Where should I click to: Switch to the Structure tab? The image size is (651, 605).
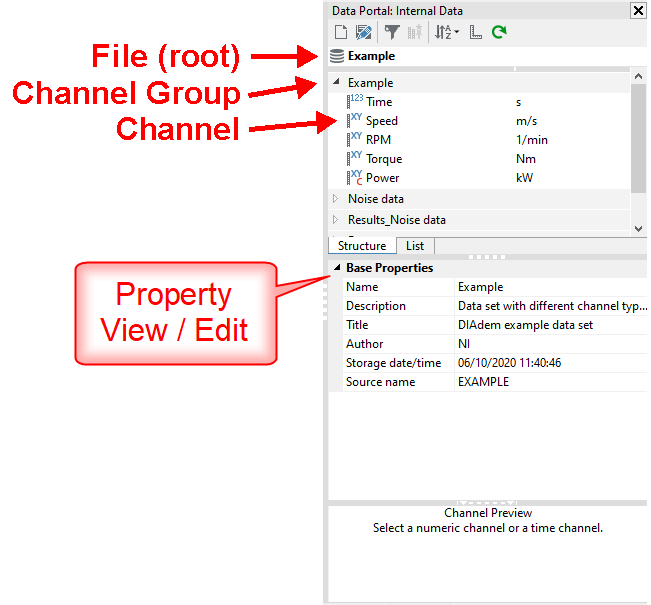pyautogui.click(x=361, y=246)
